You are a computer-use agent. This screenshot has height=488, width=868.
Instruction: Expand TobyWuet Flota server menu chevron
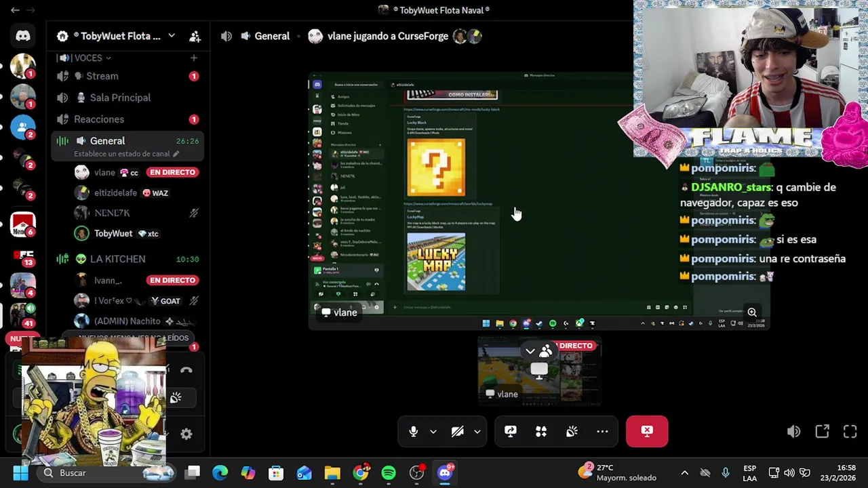pos(172,36)
